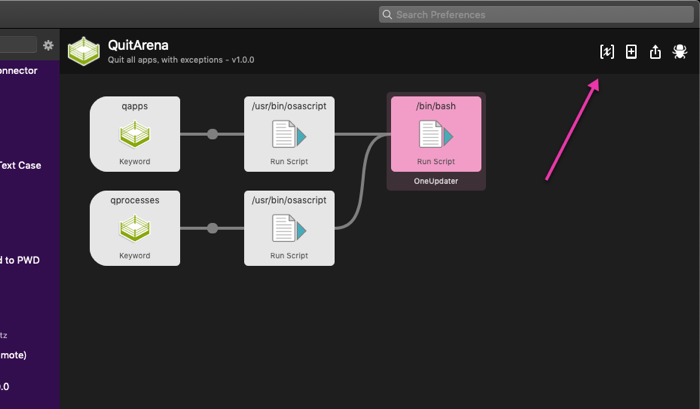The width and height of the screenshot is (700, 409).
Task: Select the 'to PWD' workflow in sidebar
Action: (x=20, y=260)
